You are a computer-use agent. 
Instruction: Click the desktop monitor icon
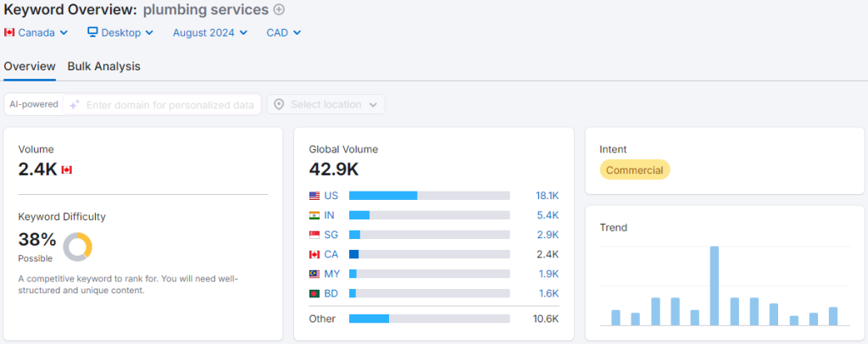coord(92,33)
